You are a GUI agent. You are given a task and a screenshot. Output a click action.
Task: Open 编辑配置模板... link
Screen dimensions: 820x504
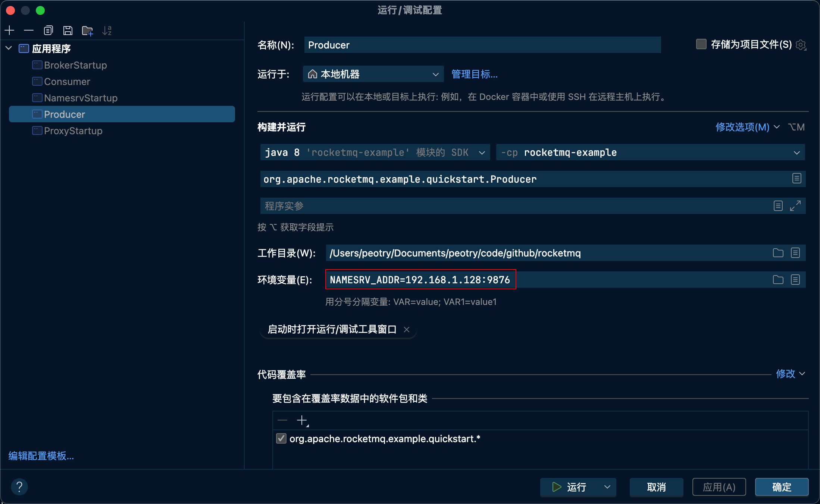pos(41,456)
